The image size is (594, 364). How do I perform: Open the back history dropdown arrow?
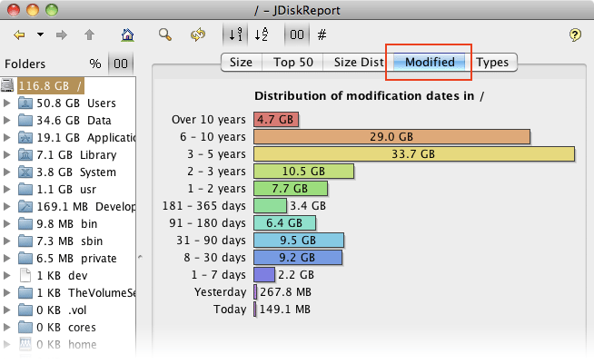click(x=40, y=34)
